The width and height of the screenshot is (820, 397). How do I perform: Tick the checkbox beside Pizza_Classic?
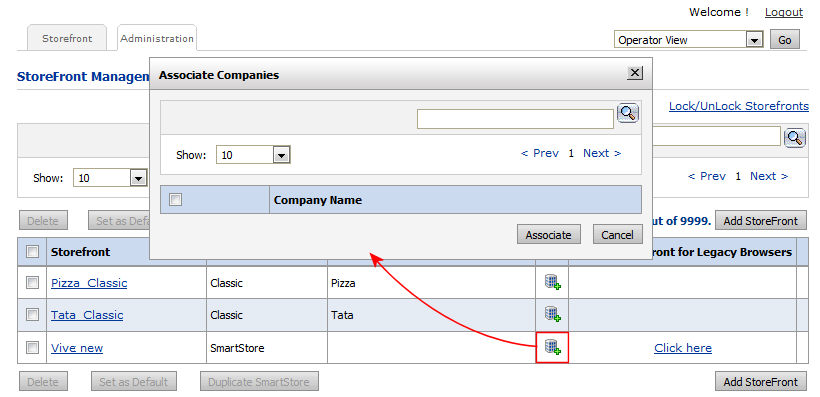pos(32,282)
